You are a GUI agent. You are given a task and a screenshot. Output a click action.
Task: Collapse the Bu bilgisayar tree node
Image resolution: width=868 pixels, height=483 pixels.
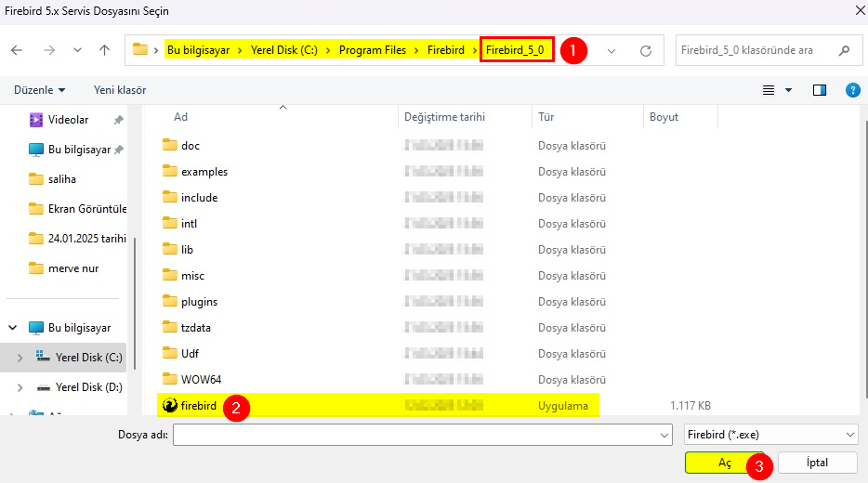tap(13, 328)
